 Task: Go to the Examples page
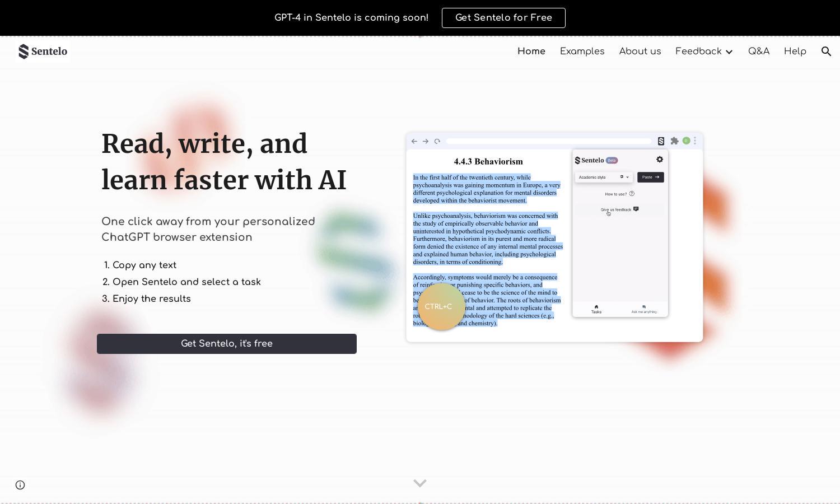click(582, 52)
